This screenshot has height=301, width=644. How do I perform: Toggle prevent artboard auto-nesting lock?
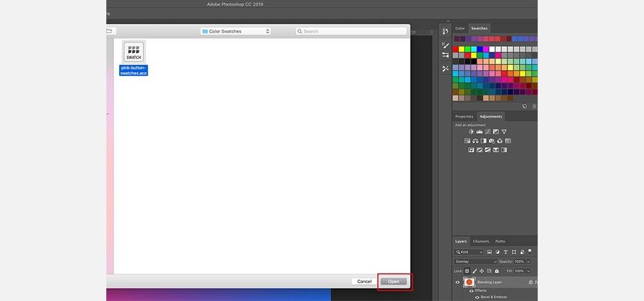[489, 271]
